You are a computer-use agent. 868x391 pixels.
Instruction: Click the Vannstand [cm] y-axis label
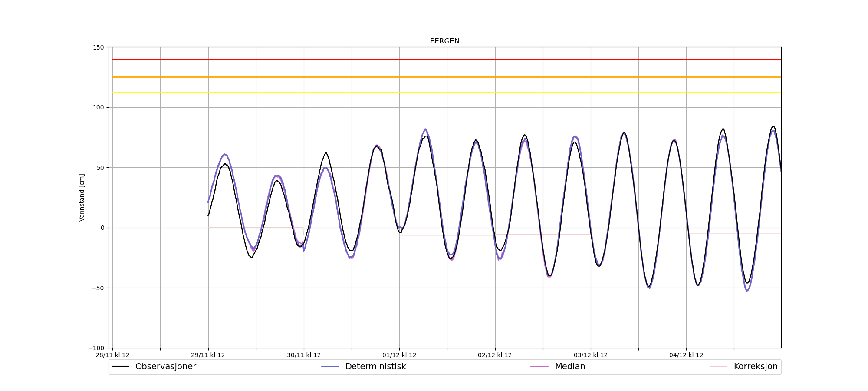pyautogui.click(x=82, y=198)
